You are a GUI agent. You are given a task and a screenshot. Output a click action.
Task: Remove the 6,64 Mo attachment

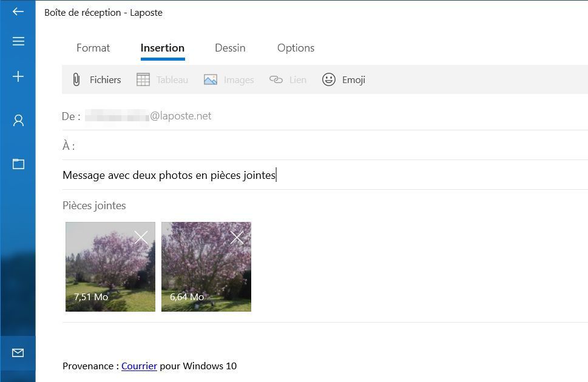(x=237, y=238)
